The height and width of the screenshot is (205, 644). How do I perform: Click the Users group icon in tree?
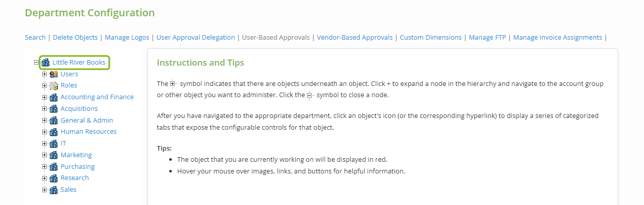pyautogui.click(x=53, y=74)
